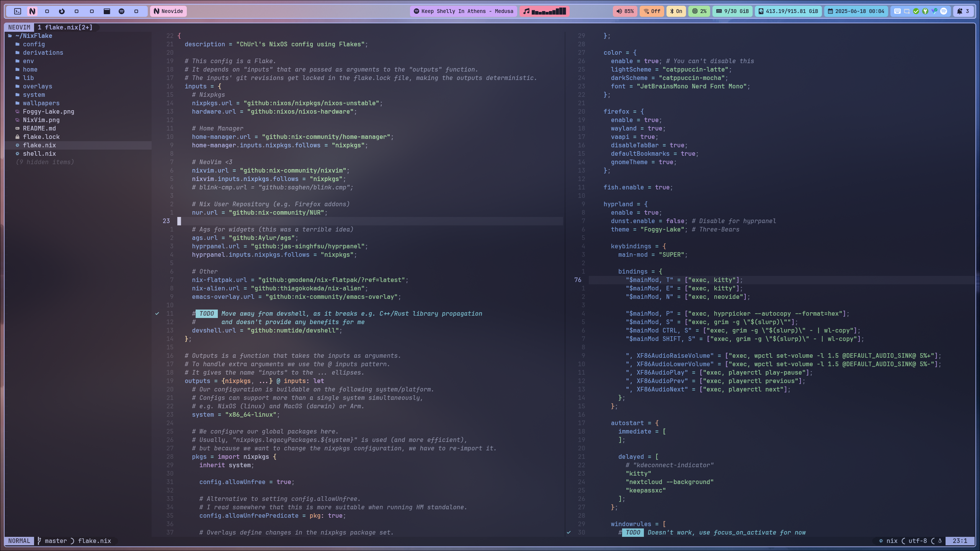Click the 85% volume indicator
The height and width of the screenshot is (551, 980).
[x=625, y=11]
